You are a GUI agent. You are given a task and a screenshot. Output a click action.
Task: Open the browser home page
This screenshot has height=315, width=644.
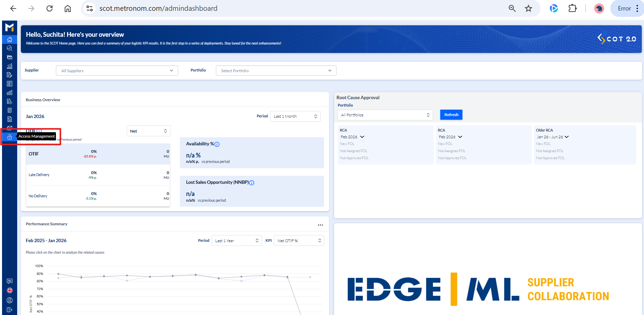[x=68, y=8]
